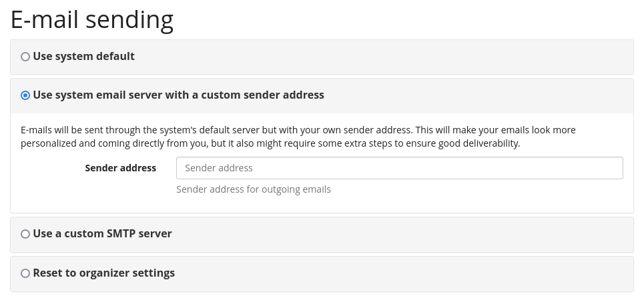This screenshot has width=644, height=300.
Task: Collapse the custom sender address panel header
Action: point(467,95)
